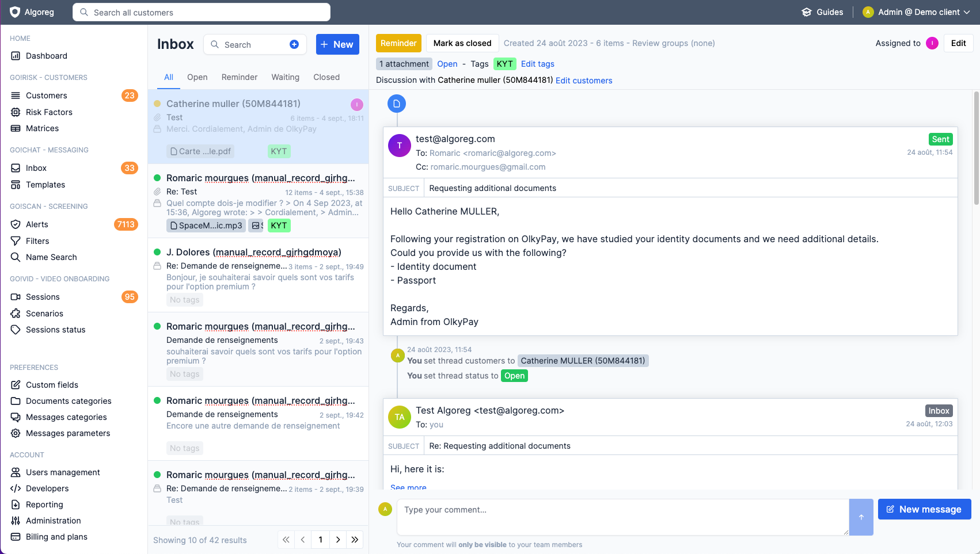Open the Scenarios puzzle icon
Viewport: 980px width, 554px height.
click(16, 314)
